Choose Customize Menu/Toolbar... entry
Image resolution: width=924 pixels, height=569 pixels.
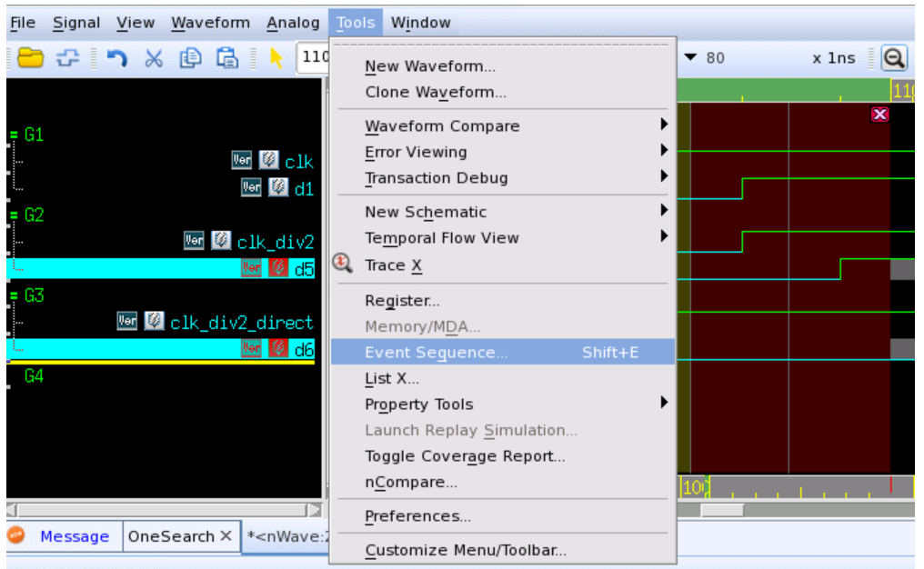[502, 550]
